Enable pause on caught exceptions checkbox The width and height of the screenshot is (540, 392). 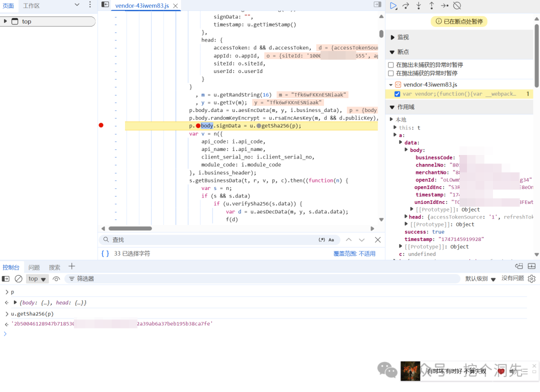point(390,73)
